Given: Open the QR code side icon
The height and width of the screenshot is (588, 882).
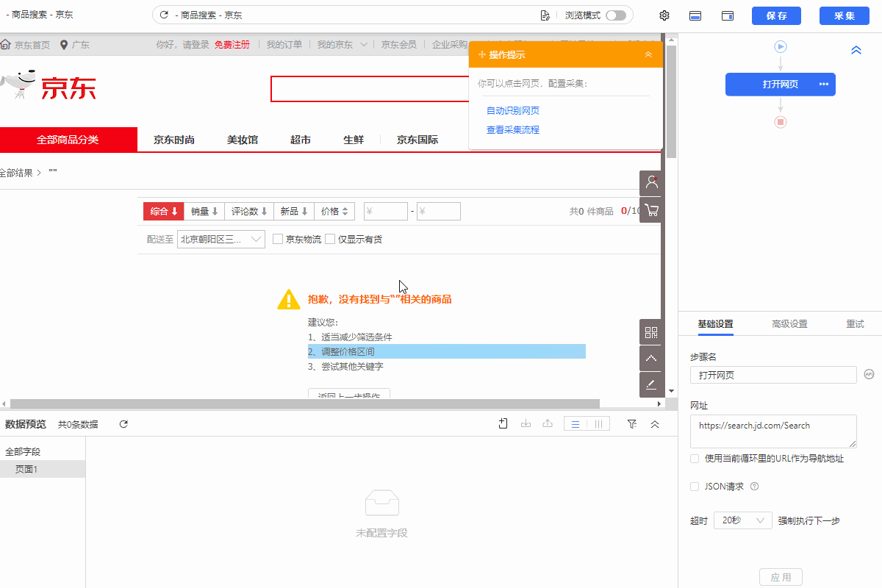Looking at the screenshot, I should click(651, 332).
